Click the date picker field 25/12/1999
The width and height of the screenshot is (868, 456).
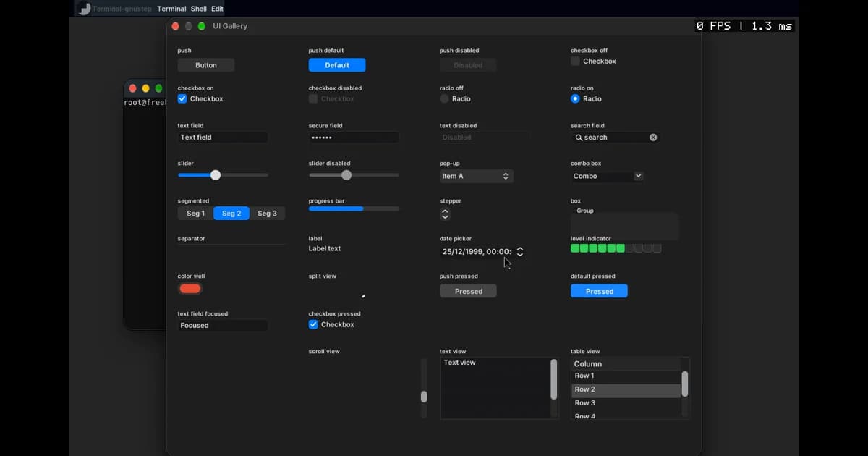477,252
